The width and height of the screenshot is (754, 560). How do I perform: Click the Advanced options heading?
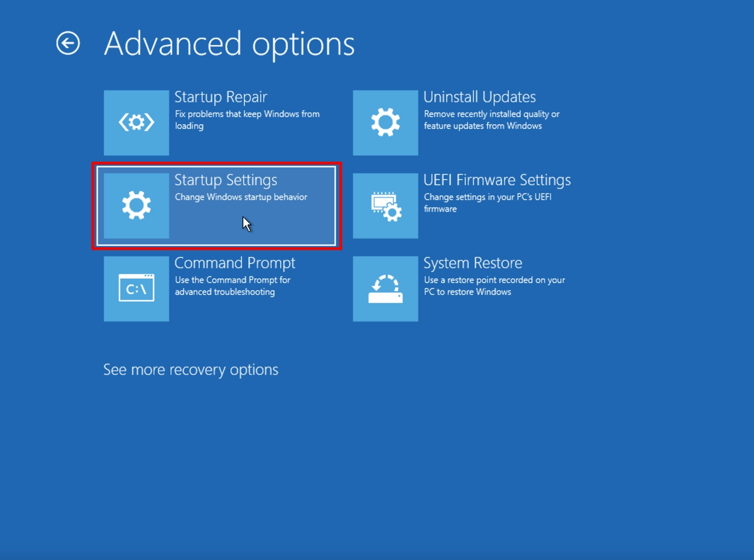coord(228,43)
